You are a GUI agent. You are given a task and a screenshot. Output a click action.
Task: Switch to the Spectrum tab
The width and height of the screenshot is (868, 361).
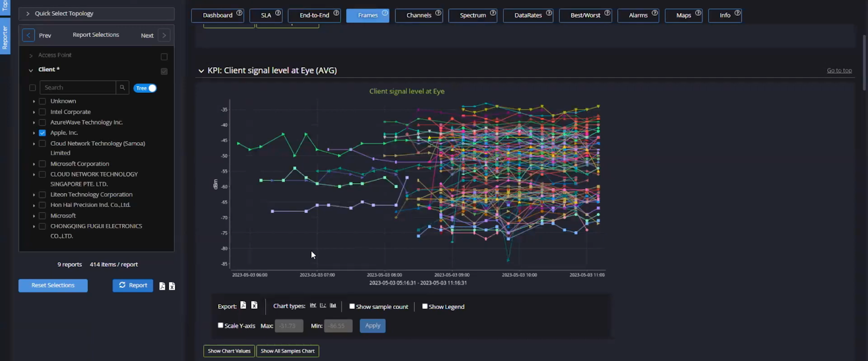[473, 15]
